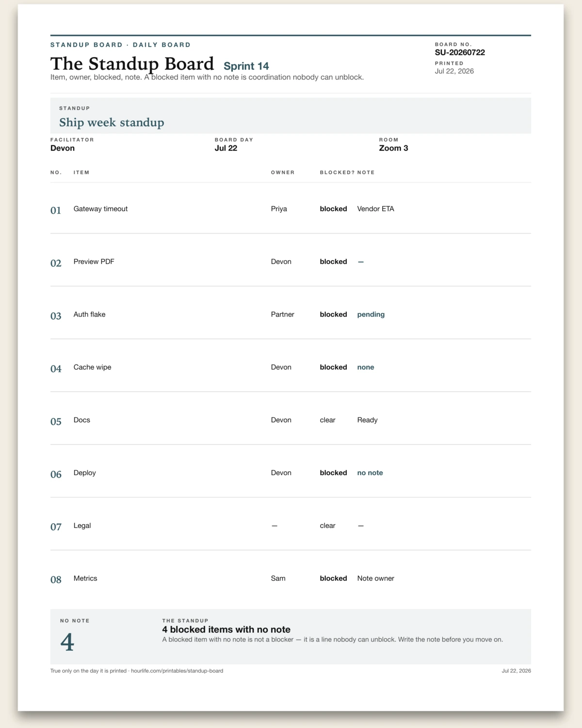
Task: Click the "BLOCKED?" column header
Action: (x=338, y=172)
